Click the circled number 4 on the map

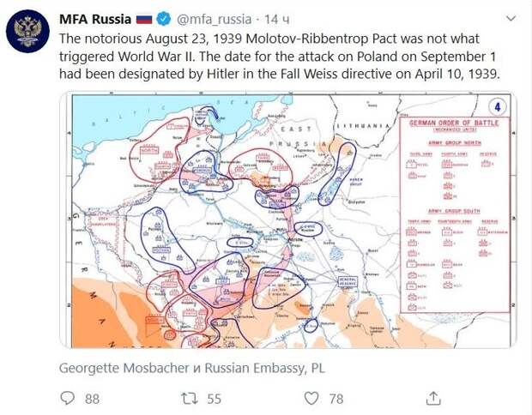(498, 107)
